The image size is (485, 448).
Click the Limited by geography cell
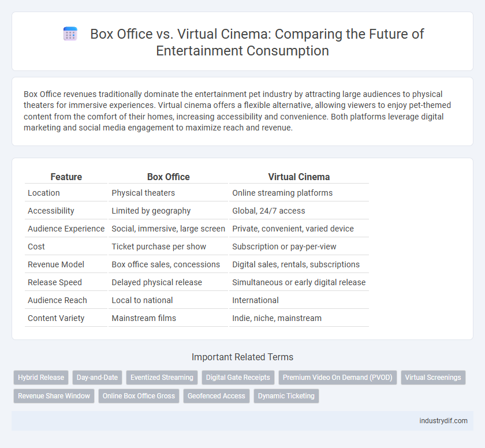168,211
